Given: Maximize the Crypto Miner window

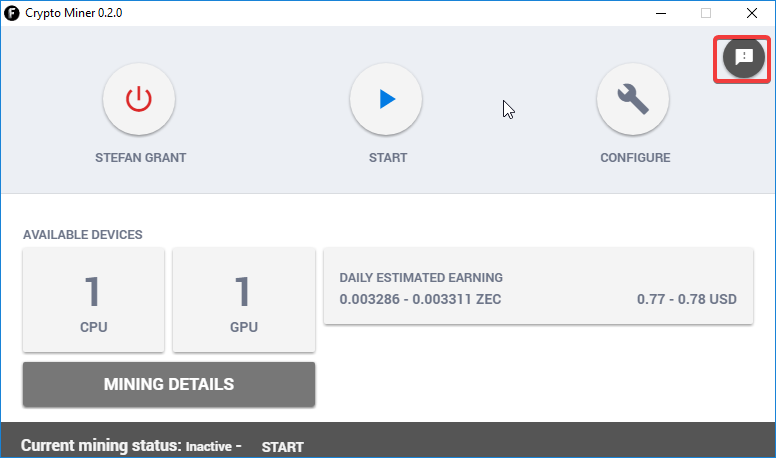Looking at the screenshot, I should pyautogui.click(x=706, y=13).
